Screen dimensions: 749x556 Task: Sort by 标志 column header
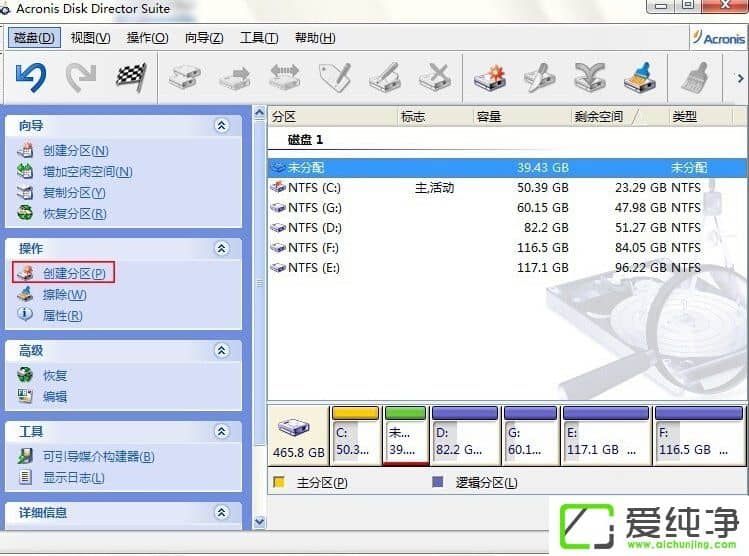(435, 117)
